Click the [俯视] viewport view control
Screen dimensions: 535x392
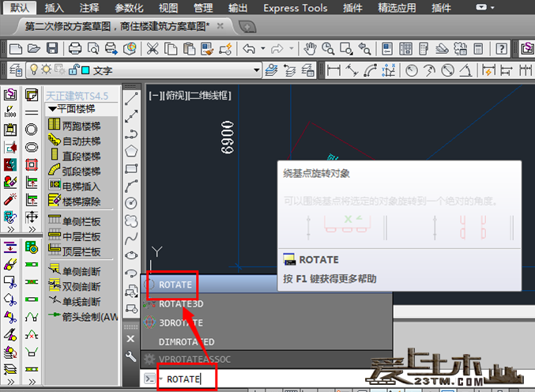[176, 96]
